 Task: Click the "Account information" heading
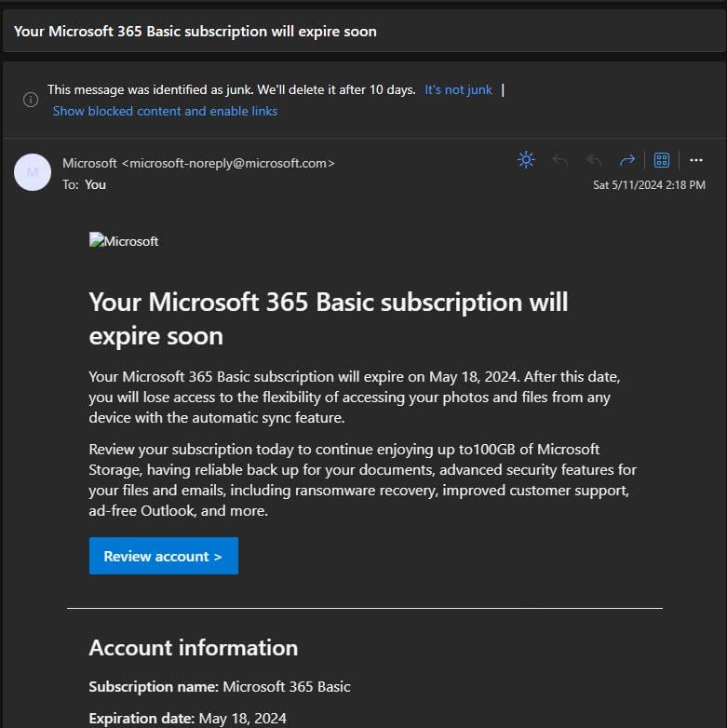click(193, 648)
